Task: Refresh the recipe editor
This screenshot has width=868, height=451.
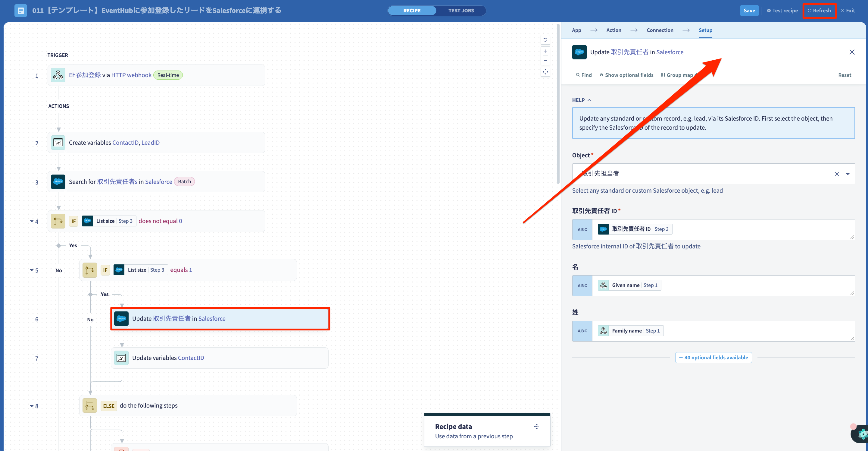Action: pyautogui.click(x=819, y=11)
